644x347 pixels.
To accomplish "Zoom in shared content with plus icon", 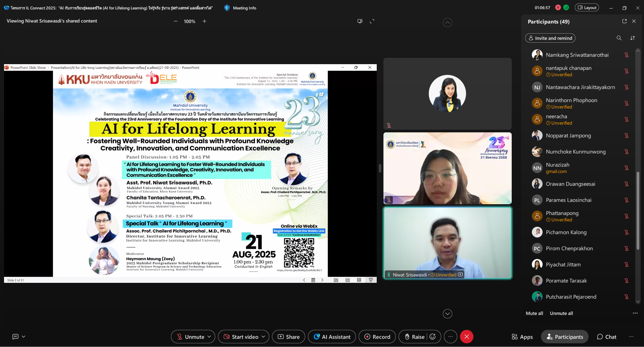I will 204,21.
